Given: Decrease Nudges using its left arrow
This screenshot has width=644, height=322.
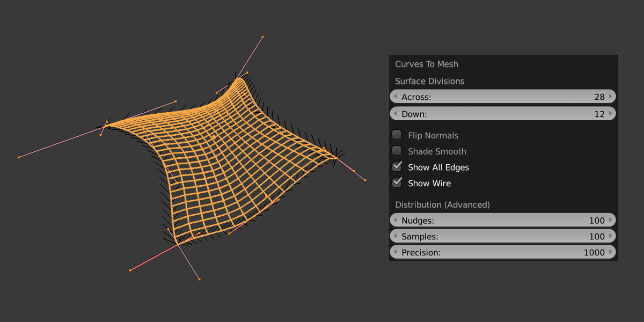Looking at the screenshot, I should pyautogui.click(x=394, y=220).
